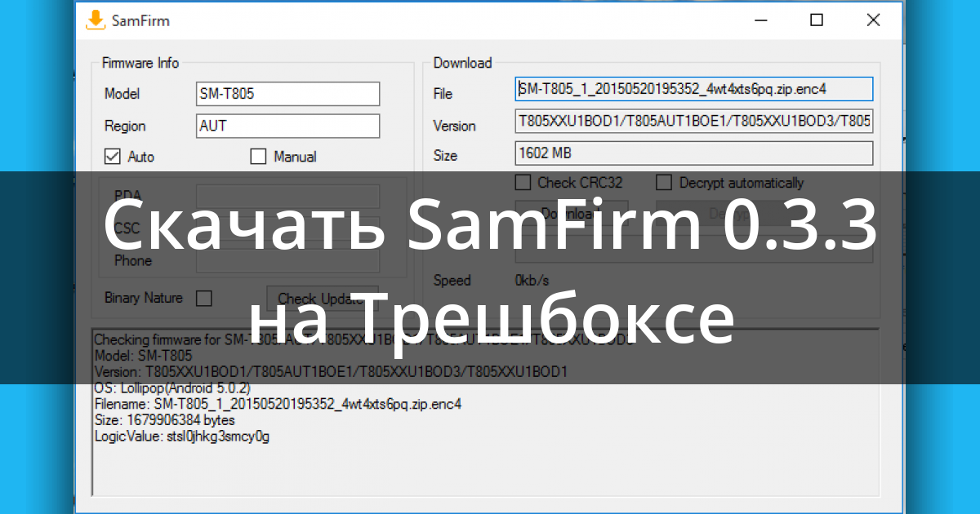Minimize the SamFirm window
Image resolution: width=980 pixels, height=514 pixels.
pyautogui.click(x=759, y=20)
